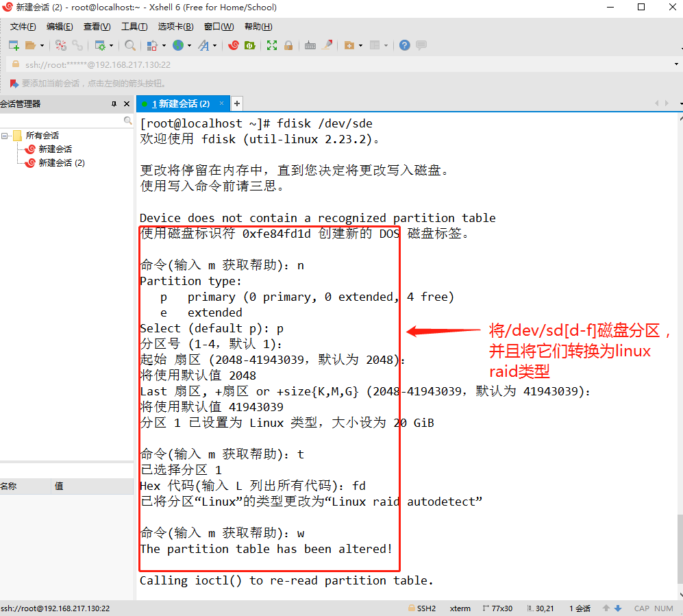Screen dimensions: 683x616
Task: Open the 编辑(E) menu
Action: 60,27
